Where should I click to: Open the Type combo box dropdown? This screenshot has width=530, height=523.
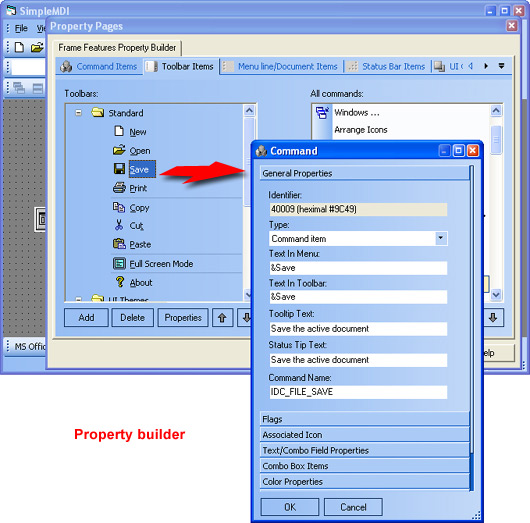pyautogui.click(x=441, y=238)
